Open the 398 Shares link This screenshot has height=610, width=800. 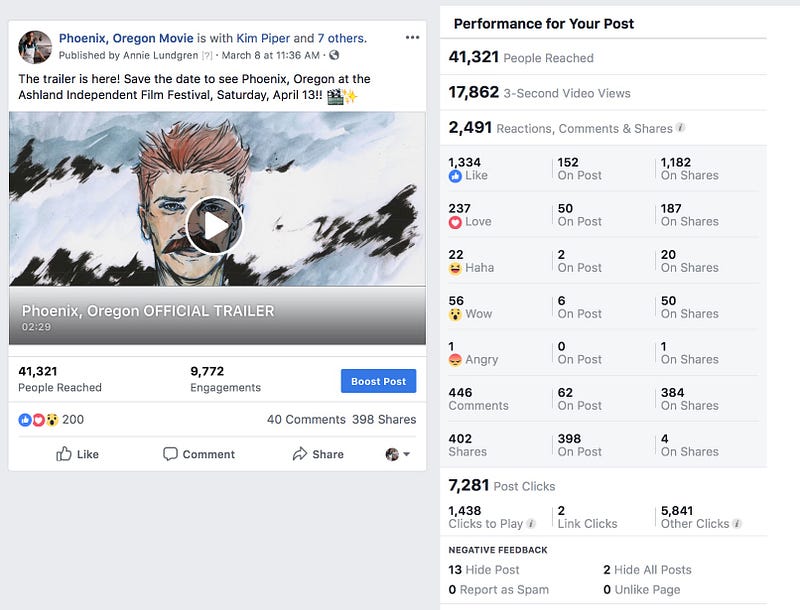[384, 419]
